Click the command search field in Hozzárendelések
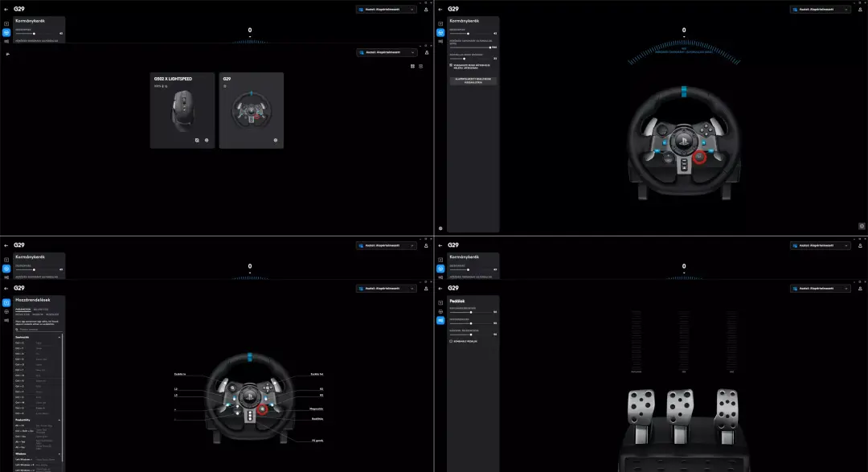Screen dimensions: 868x472 click(38, 329)
